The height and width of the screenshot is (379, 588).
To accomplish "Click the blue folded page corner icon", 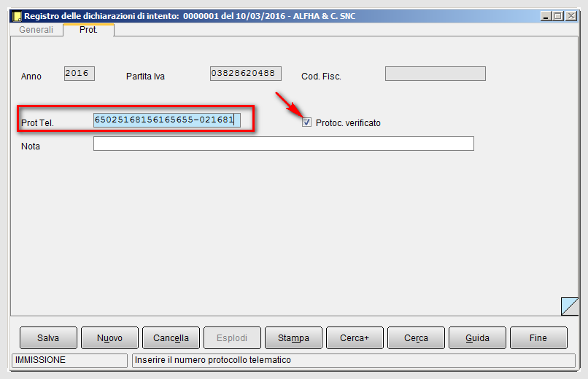I will pyautogui.click(x=570, y=306).
